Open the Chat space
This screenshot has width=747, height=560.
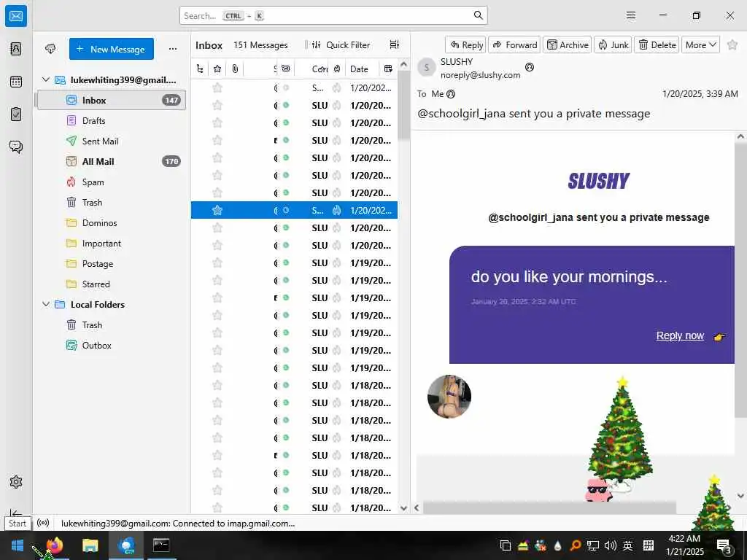click(x=16, y=147)
